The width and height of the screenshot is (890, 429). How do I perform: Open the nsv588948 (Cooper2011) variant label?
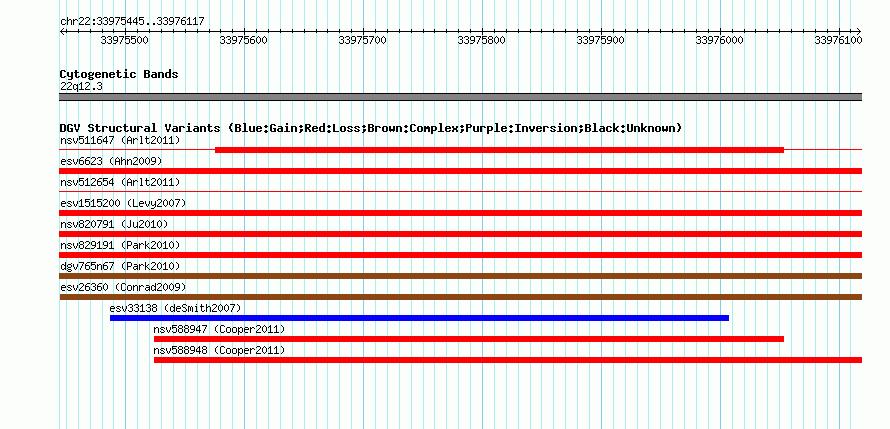(x=219, y=350)
